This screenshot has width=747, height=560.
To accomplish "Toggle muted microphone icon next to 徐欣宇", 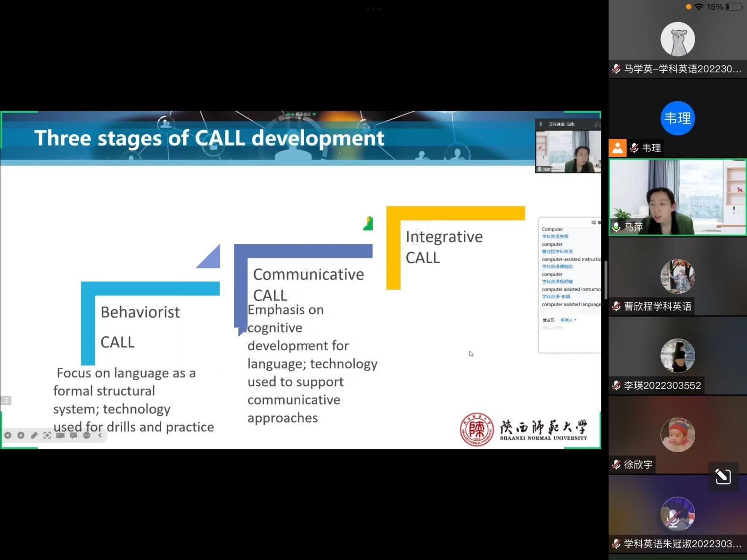I will (x=616, y=465).
